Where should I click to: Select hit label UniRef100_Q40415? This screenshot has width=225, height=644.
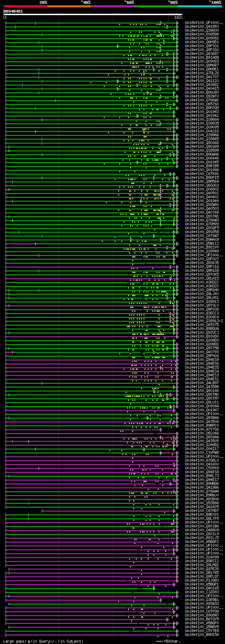[x=202, y=89]
